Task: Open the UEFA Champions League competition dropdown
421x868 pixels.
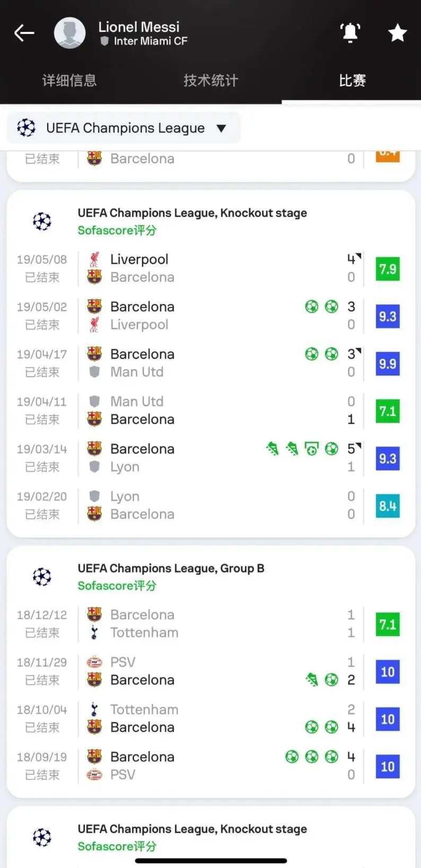Action: pos(125,128)
